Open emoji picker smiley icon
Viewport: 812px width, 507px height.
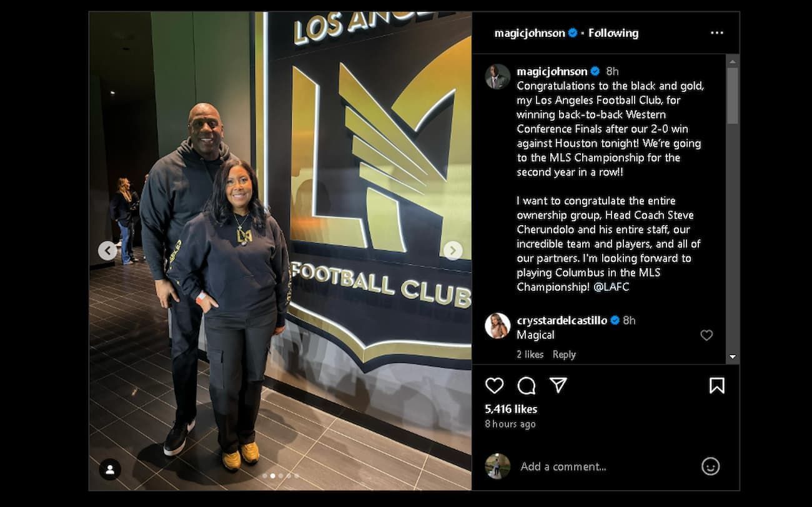pyautogui.click(x=710, y=466)
